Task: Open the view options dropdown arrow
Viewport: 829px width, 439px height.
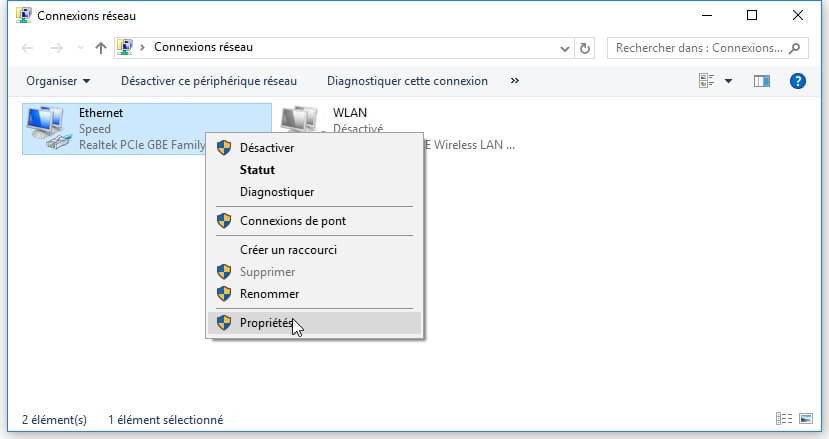Action: (728, 81)
